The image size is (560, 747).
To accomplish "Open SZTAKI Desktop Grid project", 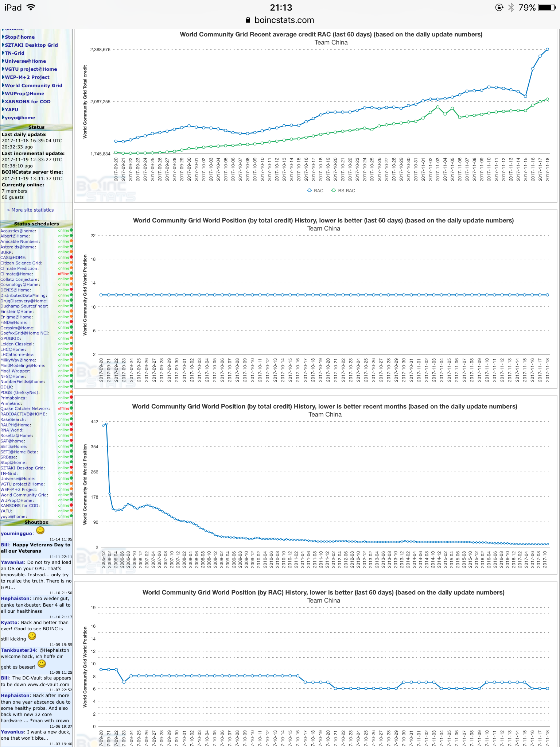I will coord(31,45).
